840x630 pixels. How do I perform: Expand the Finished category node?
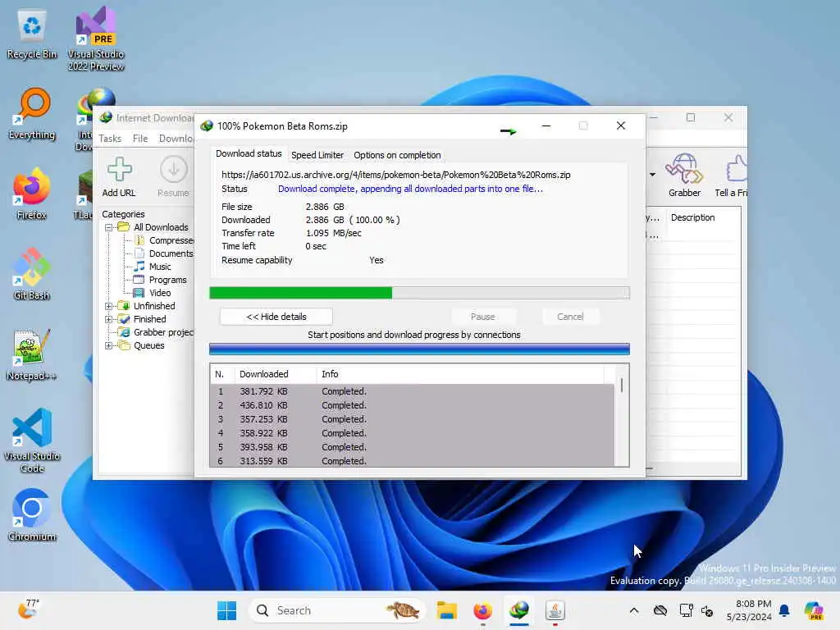(x=109, y=319)
